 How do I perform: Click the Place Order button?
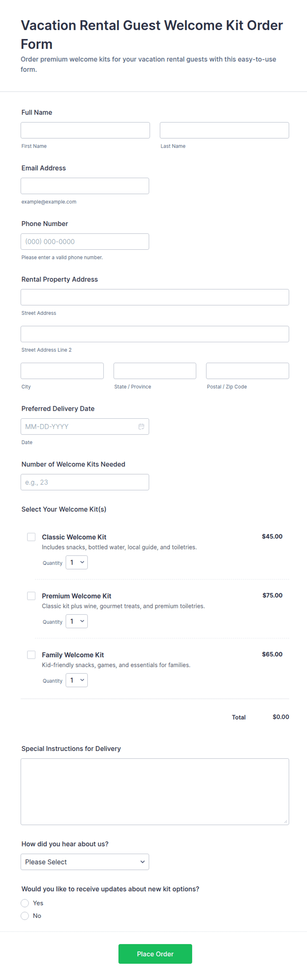click(x=155, y=954)
